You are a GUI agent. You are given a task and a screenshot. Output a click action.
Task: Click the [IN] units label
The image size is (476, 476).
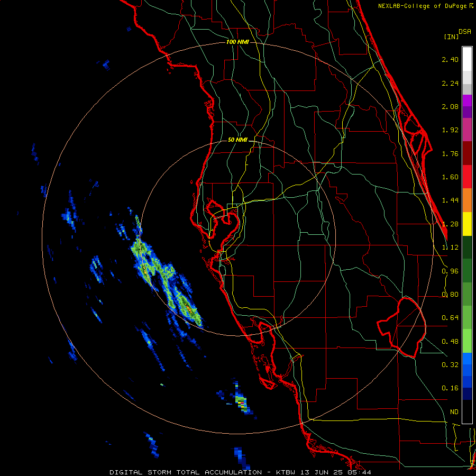[x=451, y=36]
